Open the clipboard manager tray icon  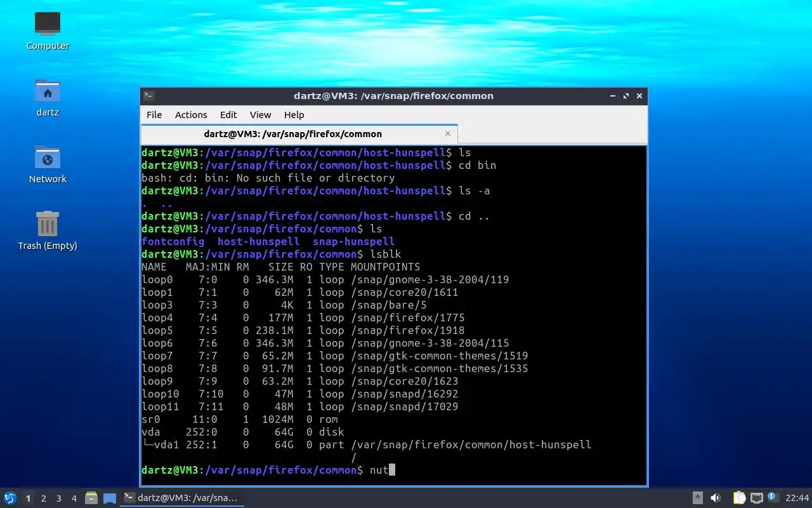point(739,498)
